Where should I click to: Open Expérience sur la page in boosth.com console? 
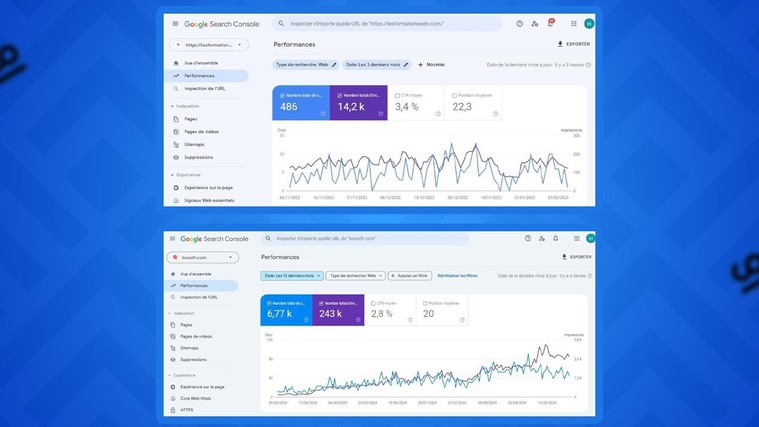tap(201, 387)
